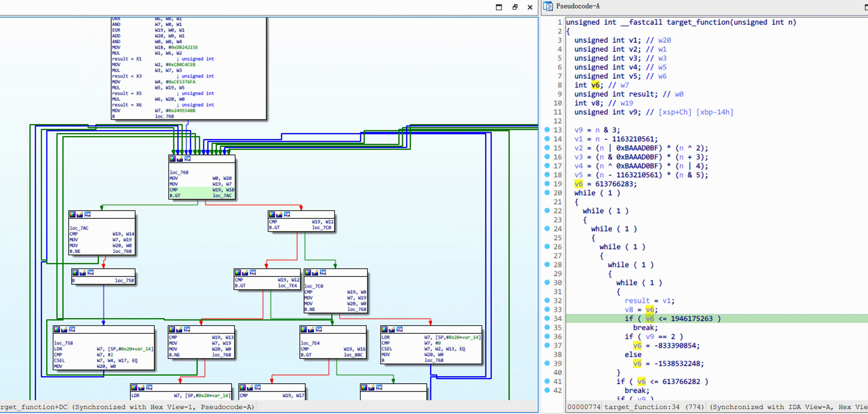Toggle breakpoint dot at line 41

(547, 381)
